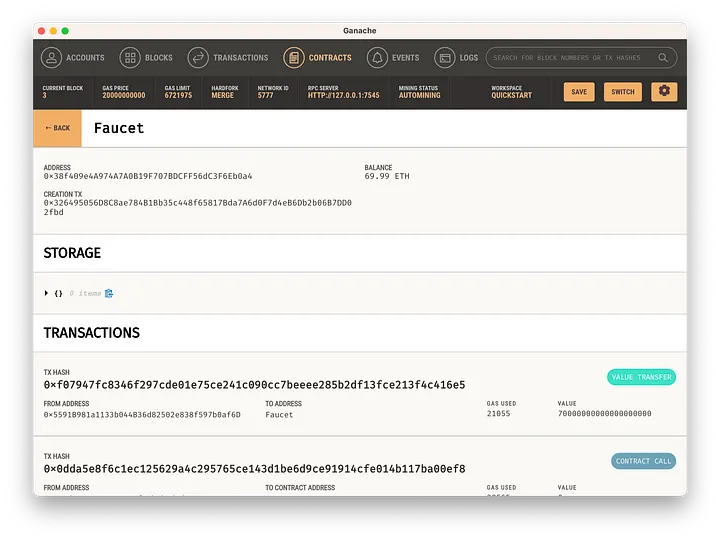Click the search magnifier icon
Screen dimensions: 720x540
[x=663, y=58]
